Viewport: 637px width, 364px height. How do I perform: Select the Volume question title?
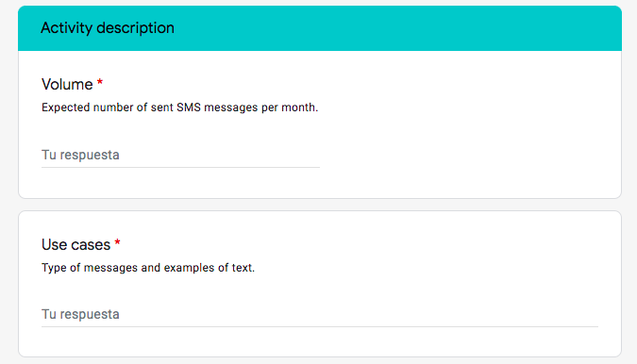(67, 85)
